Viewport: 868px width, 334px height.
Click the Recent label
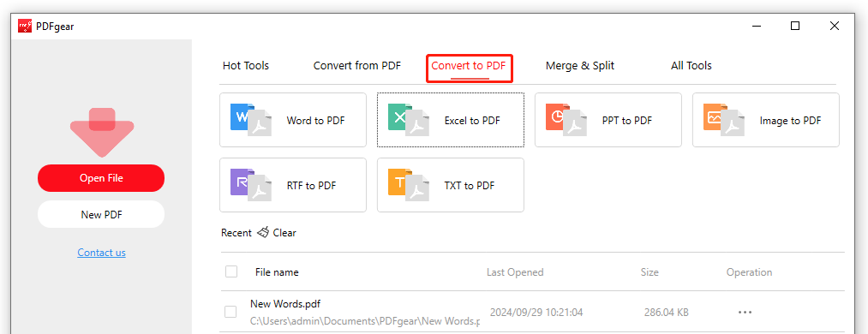pyautogui.click(x=236, y=233)
